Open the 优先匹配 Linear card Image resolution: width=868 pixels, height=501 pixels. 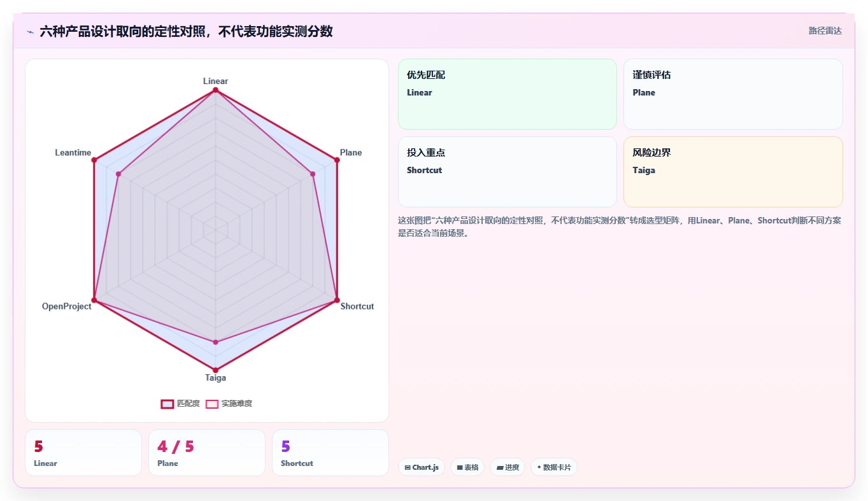(x=508, y=94)
